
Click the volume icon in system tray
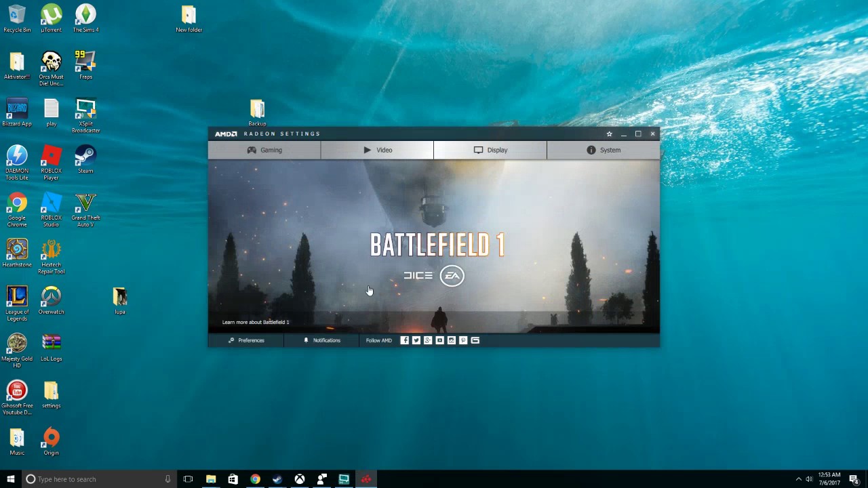pos(809,479)
